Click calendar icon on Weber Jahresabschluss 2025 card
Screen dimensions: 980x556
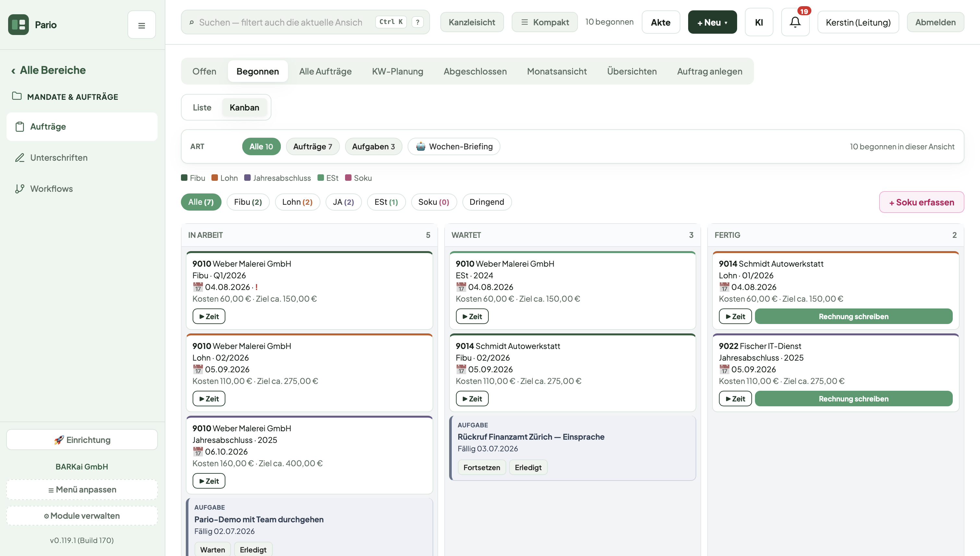[197, 451]
